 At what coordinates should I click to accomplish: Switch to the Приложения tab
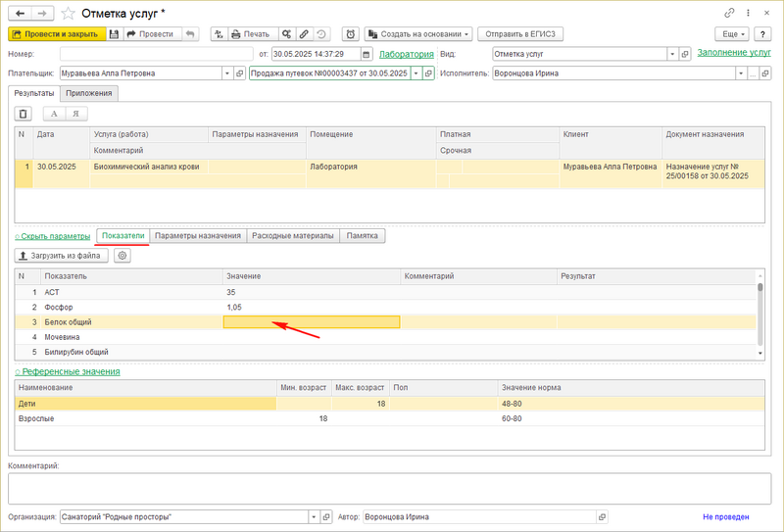(89, 93)
